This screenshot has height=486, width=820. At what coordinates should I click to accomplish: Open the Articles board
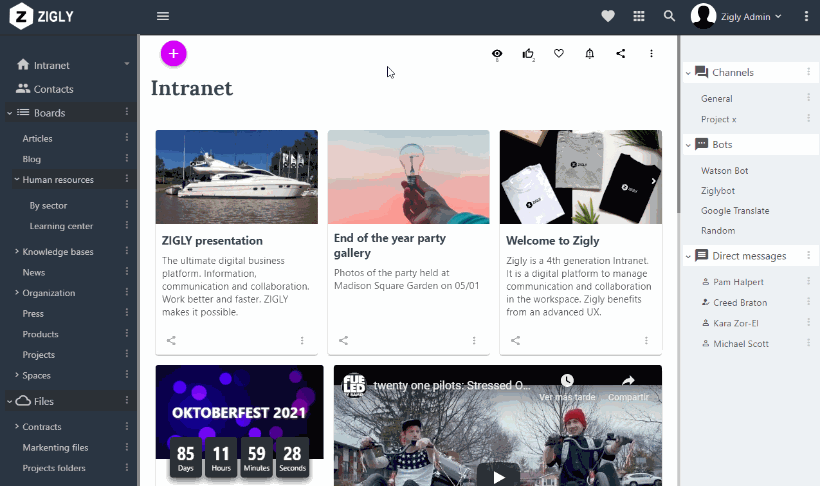coord(37,139)
